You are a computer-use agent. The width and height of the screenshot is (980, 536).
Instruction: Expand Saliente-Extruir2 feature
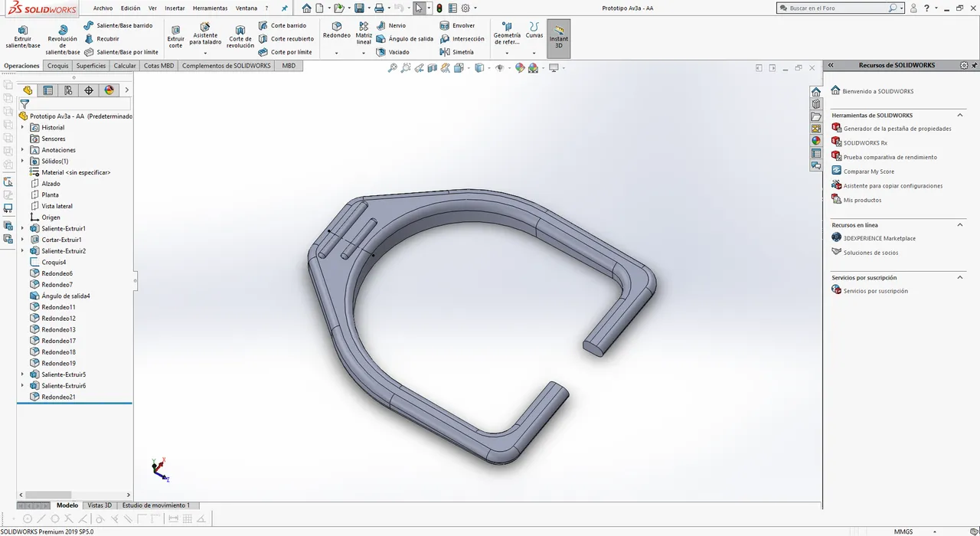(x=22, y=251)
